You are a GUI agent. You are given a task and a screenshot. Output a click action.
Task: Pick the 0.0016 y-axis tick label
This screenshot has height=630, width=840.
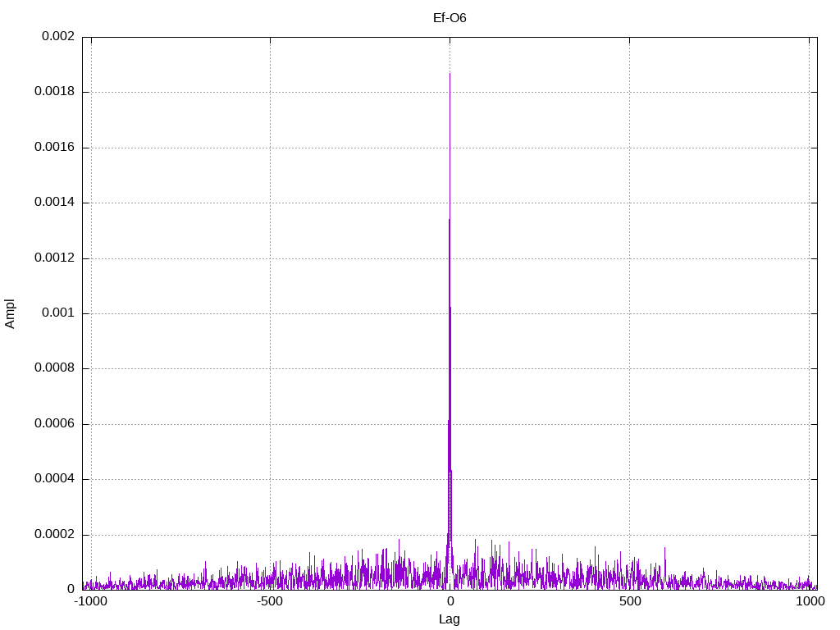[x=54, y=148]
